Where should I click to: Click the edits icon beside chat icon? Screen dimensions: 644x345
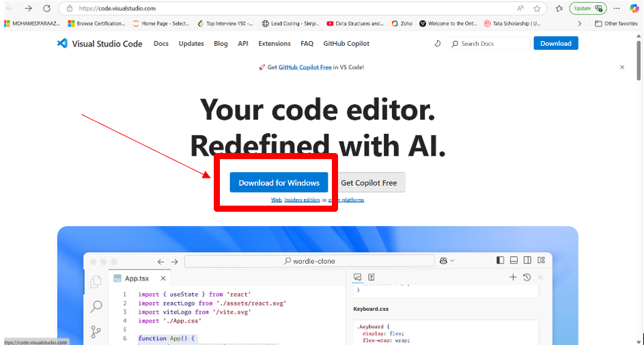tap(372, 277)
